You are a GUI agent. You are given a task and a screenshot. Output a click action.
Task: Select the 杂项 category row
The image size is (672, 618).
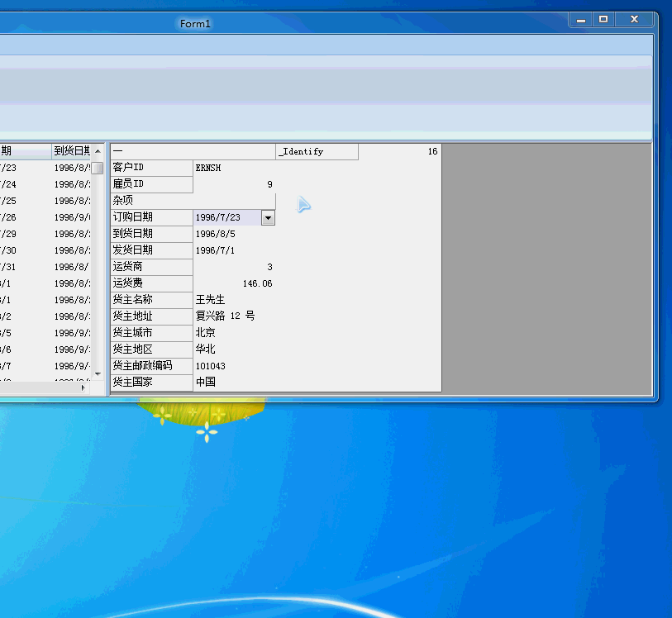coord(193,201)
